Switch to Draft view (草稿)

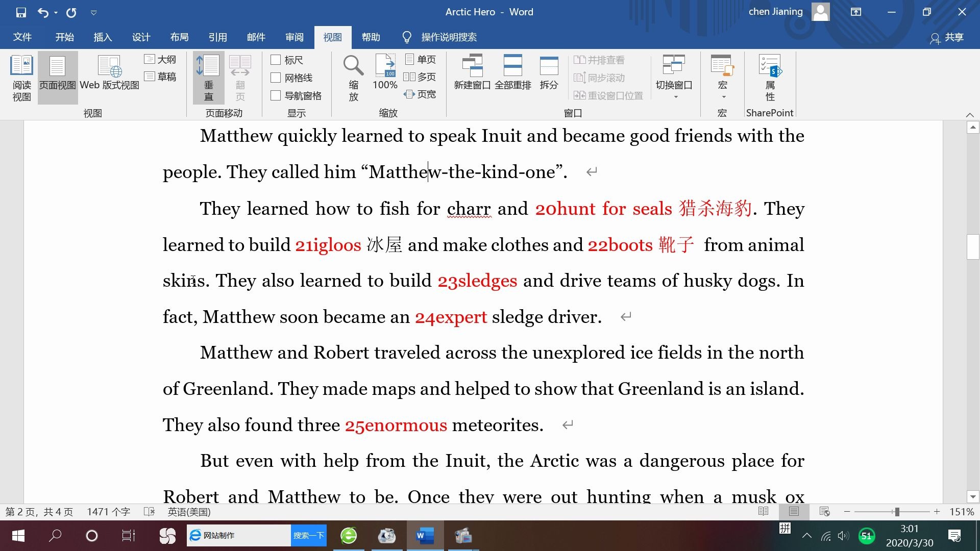pyautogui.click(x=160, y=77)
